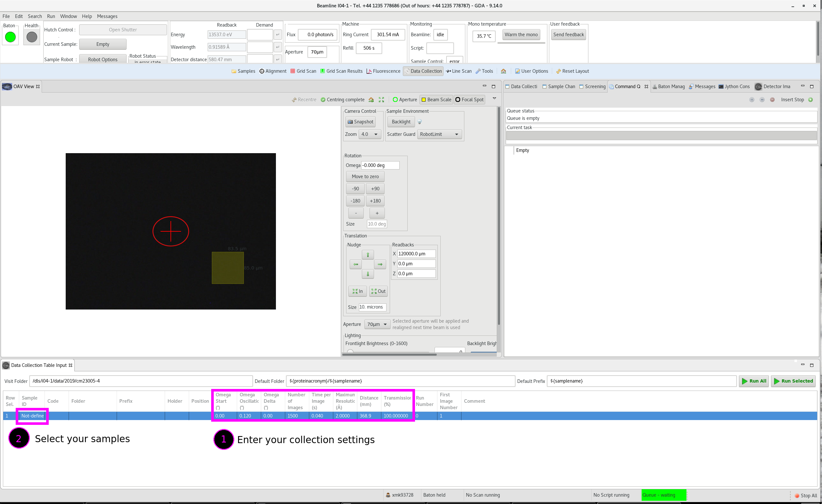Open the Aperture 70µm dropdown
This screenshot has width=822, height=504.
click(377, 324)
